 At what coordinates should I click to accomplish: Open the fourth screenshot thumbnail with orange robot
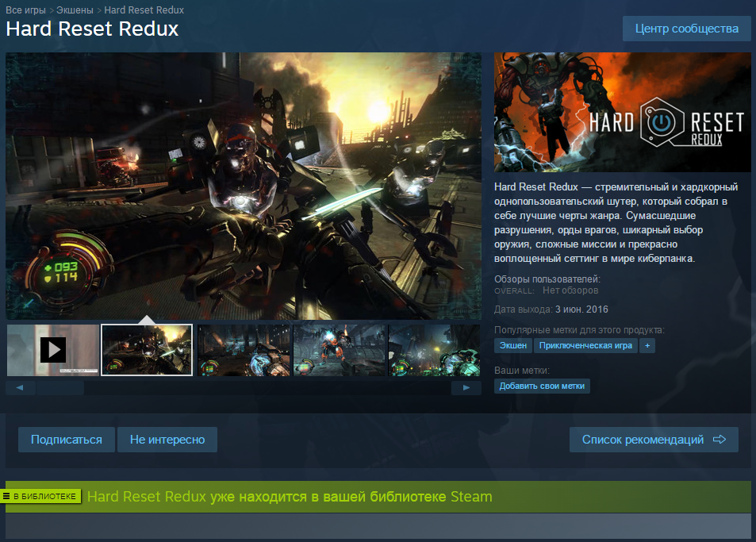click(340, 350)
